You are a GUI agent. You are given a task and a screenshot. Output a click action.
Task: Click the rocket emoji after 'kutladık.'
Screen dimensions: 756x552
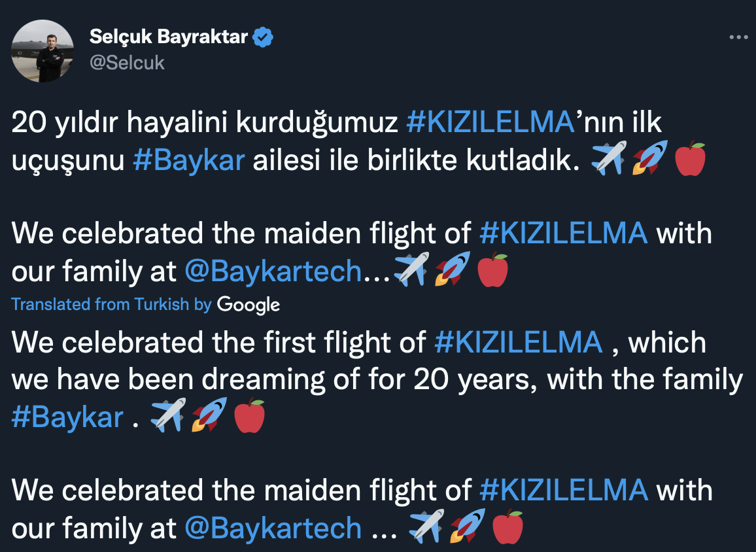pos(649,159)
